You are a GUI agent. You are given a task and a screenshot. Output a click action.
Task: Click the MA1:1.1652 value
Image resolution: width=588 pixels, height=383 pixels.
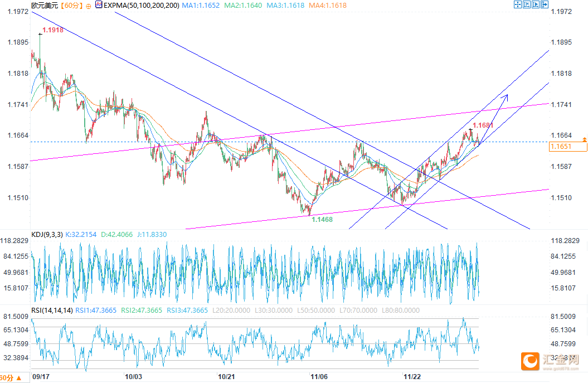pos(201,6)
